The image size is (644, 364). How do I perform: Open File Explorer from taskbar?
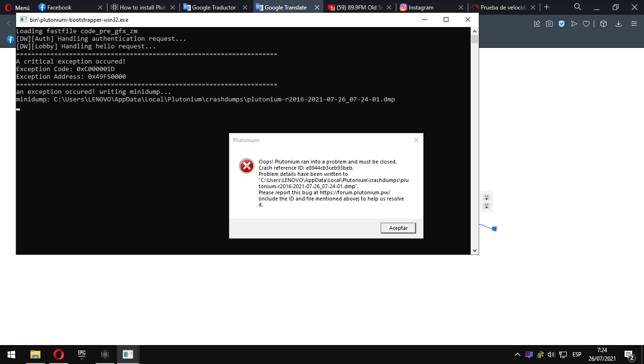pos(35,355)
